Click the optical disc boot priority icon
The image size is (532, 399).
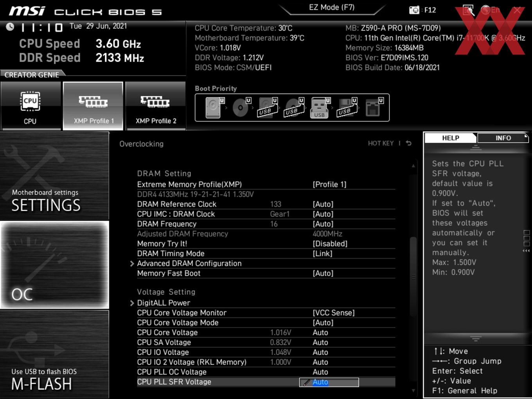pyautogui.click(x=241, y=108)
